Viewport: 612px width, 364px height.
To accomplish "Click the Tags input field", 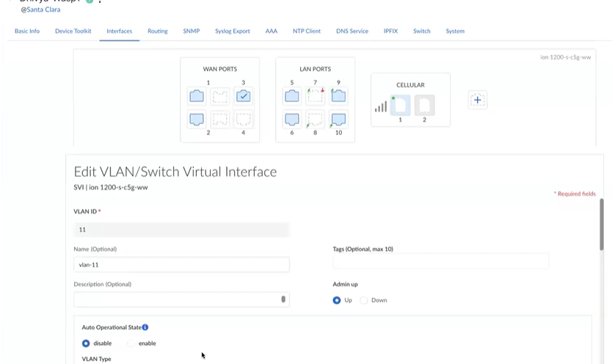I will (440, 261).
